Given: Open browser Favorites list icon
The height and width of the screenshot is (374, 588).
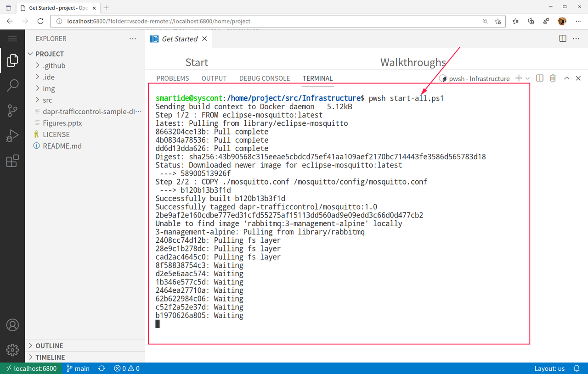Looking at the screenshot, I should (x=515, y=21).
